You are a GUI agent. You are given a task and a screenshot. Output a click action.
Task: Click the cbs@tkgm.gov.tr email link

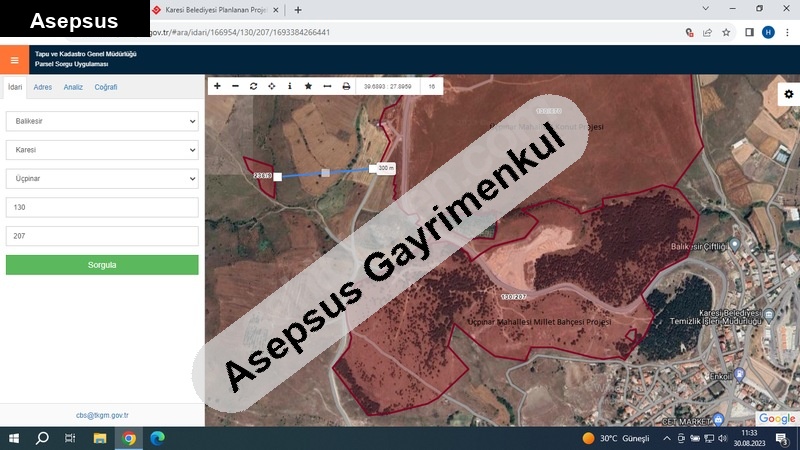[102, 415]
